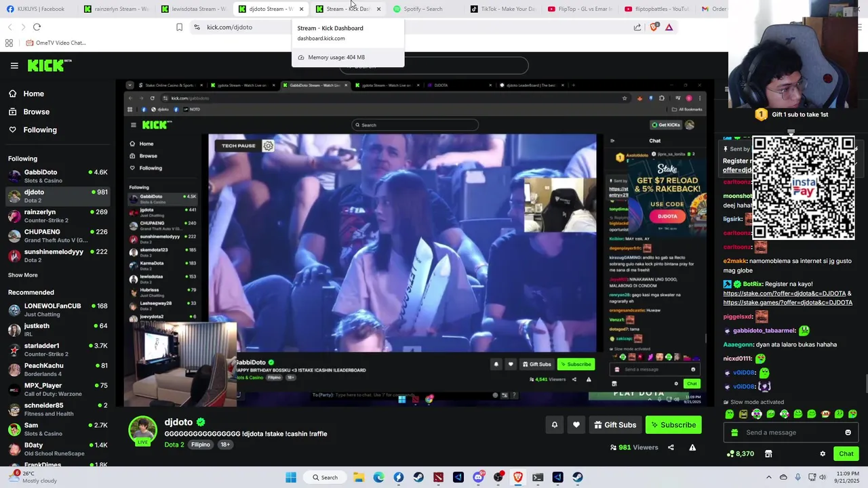
Task: Open Browse in Kick sidebar
Action: (58, 112)
